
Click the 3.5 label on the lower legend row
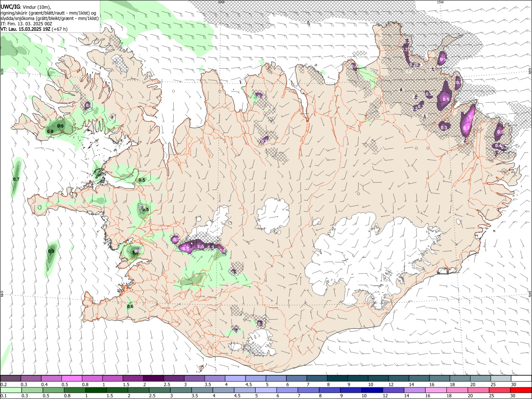194,396
